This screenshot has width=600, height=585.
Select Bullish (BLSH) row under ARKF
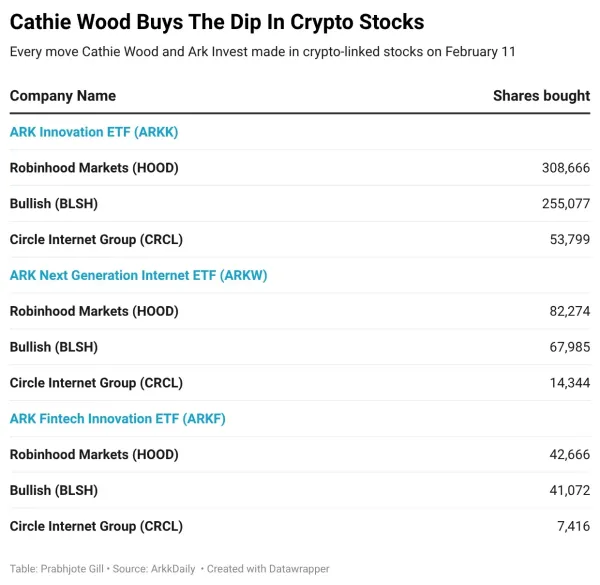click(54, 491)
